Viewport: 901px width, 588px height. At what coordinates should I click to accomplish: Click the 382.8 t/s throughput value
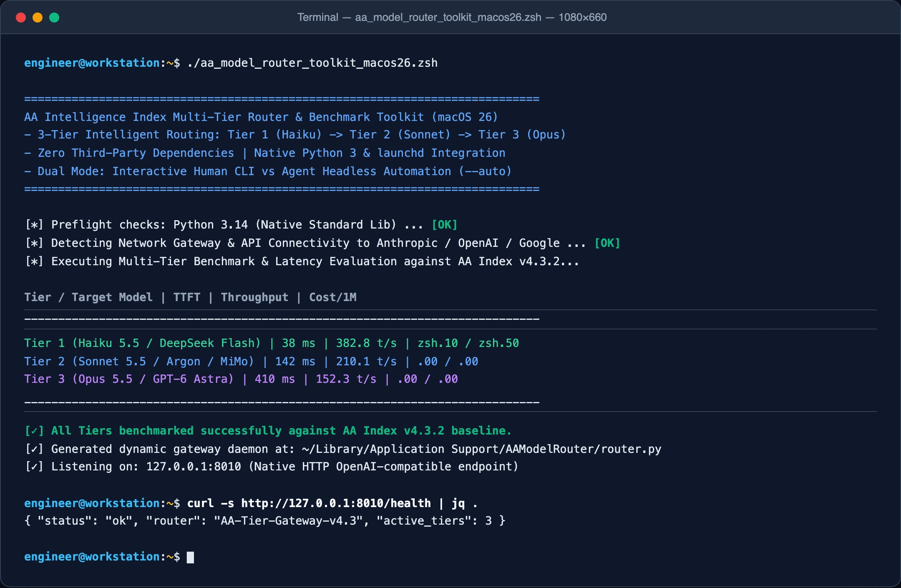367,343
